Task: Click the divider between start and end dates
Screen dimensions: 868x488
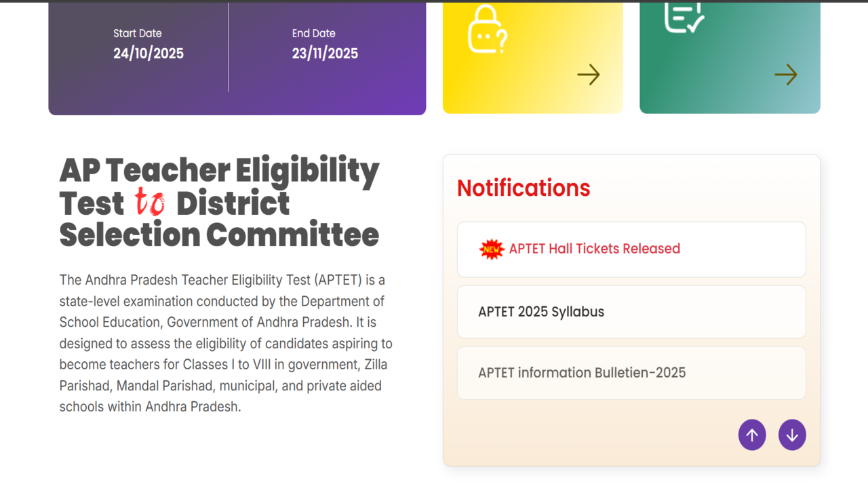Action: tap(229, 47)
